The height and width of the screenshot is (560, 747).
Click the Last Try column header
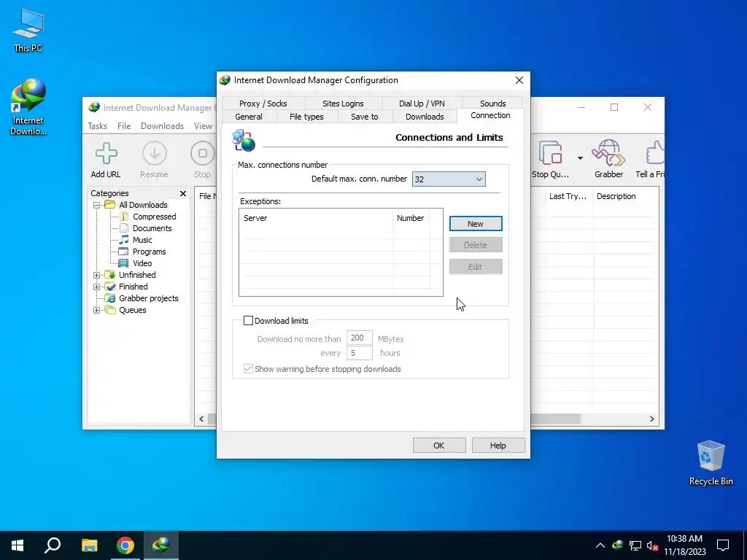[x=568, y=196]
